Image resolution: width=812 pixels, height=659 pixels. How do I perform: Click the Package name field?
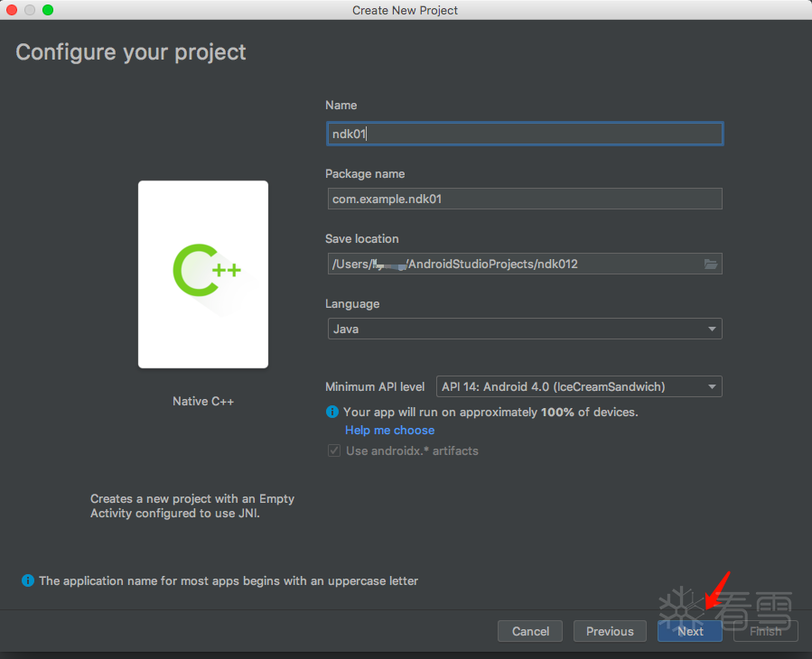tap(525, 199)
